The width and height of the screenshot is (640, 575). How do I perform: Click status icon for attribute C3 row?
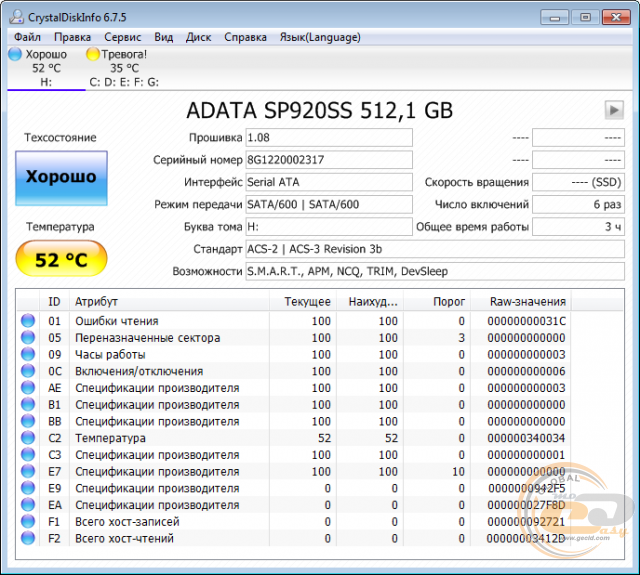tap(28, 455)
